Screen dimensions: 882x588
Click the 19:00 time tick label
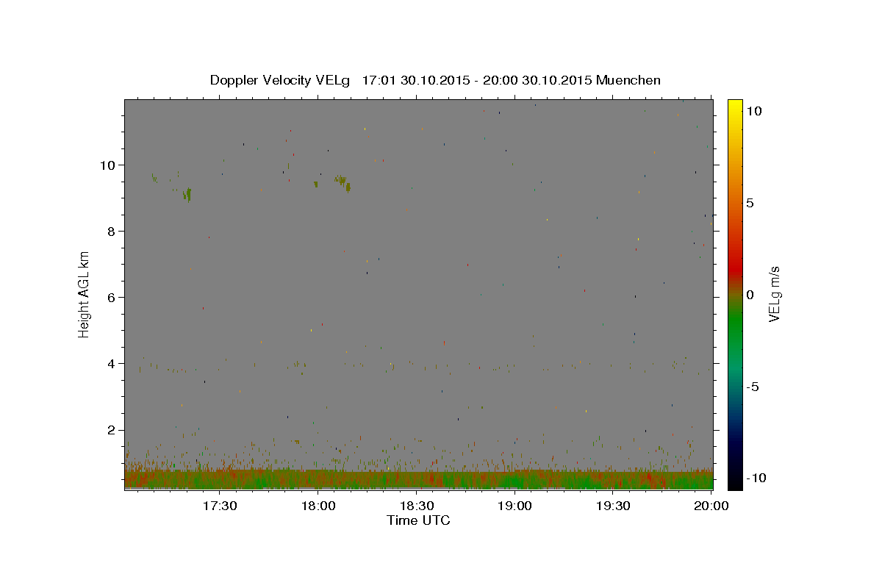(x=515, y=506)
